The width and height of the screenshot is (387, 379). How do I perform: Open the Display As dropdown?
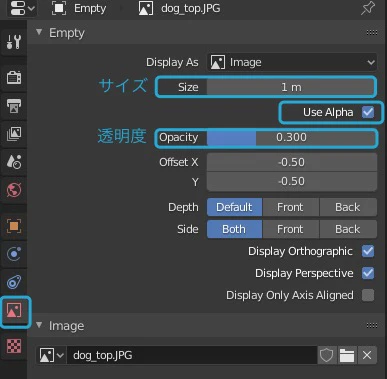point(292,62)
